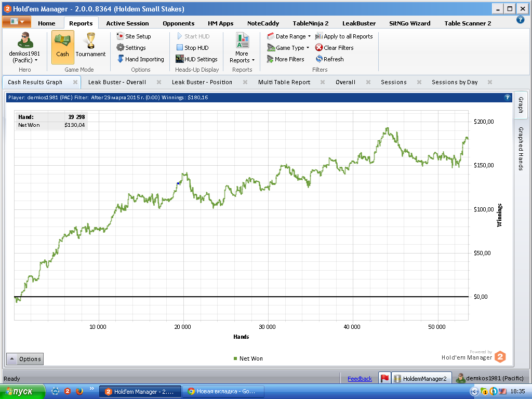This screenshot has width=532, height=399.
Task: Expand the Game Type filter
Action: pyautogui.click(x=288, y=47)
